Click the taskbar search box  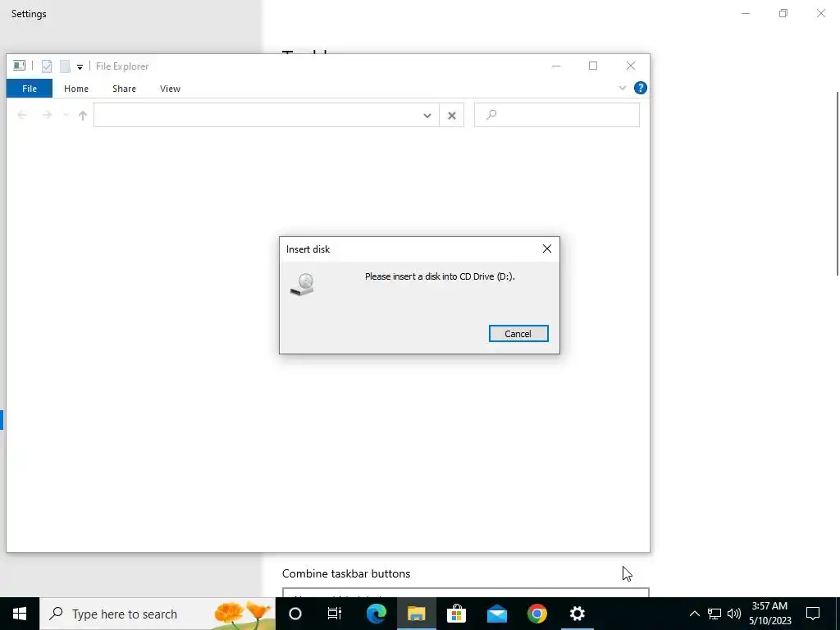click(157, 614)
